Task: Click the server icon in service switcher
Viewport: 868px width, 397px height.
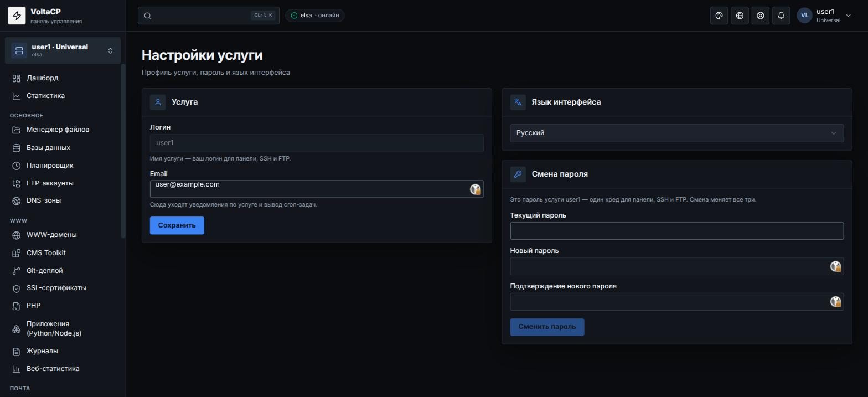Action: point(19,50)
